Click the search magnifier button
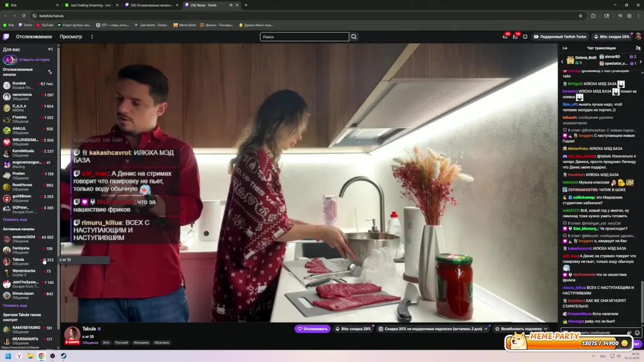Image resolution: width=644 pixels, height=362 pixels. coord(354,37)
